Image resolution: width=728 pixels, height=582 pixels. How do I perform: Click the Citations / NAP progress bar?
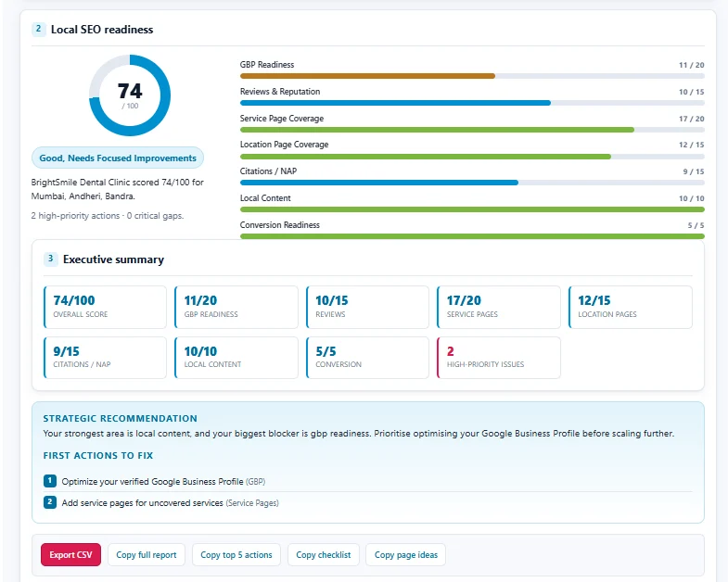[472, 183]
